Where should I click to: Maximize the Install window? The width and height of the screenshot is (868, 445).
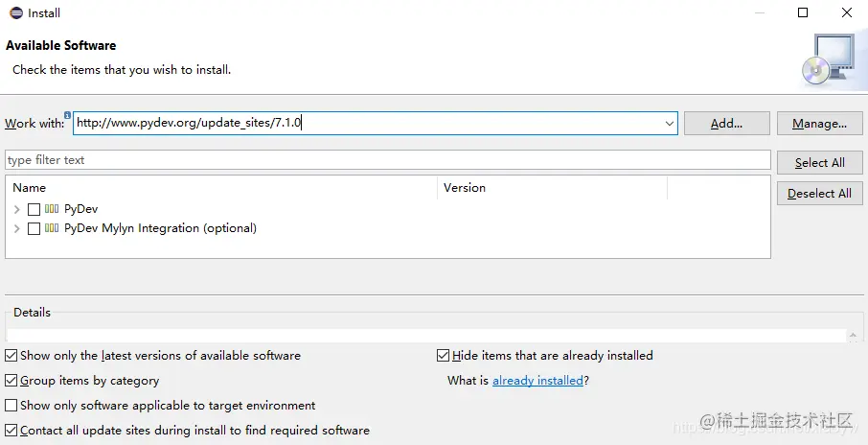(803, 12)
